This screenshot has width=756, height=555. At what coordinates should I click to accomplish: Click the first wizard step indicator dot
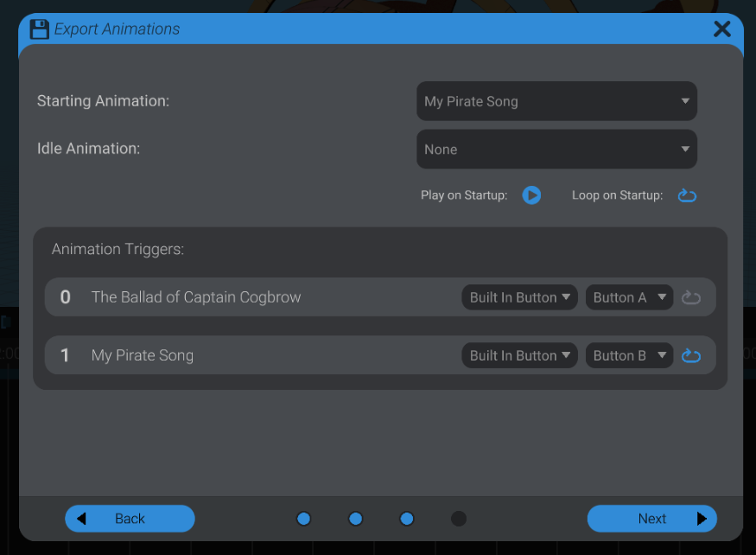pyautogui.click(x=303, y=519)
